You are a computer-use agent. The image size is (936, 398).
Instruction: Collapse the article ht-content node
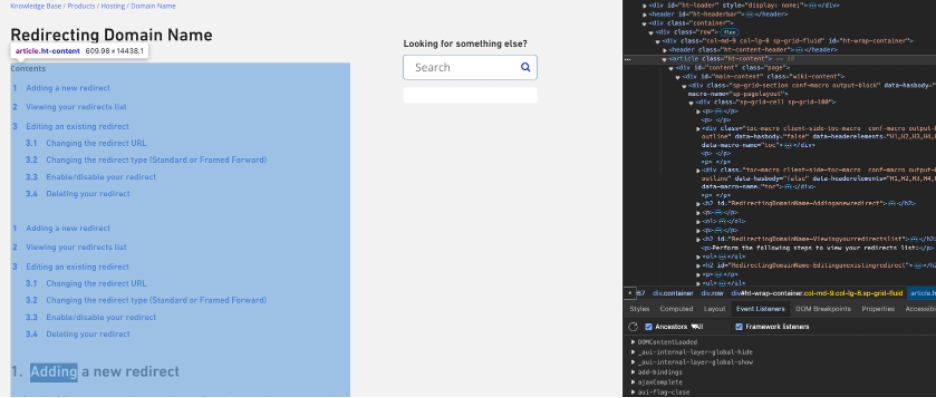pos(665,60)
